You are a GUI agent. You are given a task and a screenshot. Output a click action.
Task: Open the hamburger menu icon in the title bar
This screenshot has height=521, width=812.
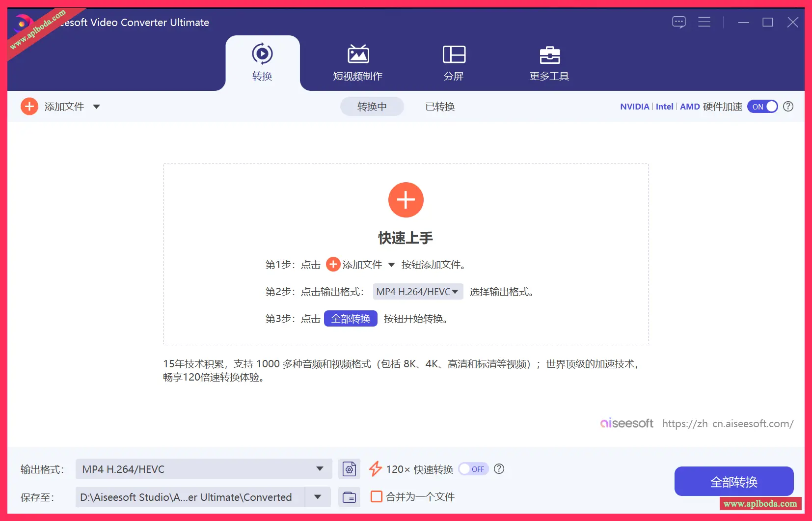click(704, 22)
